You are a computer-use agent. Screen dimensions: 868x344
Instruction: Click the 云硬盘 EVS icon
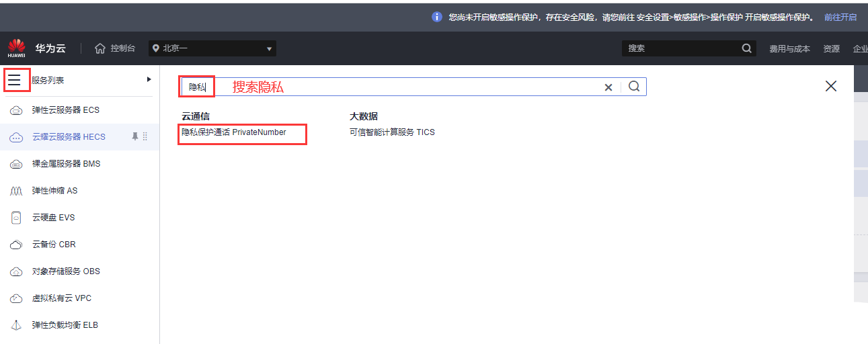coord(16,218)
